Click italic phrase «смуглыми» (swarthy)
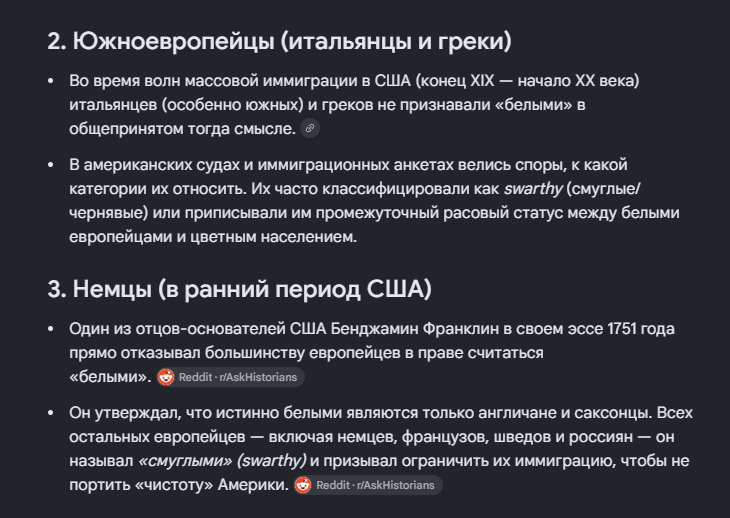 223,461
